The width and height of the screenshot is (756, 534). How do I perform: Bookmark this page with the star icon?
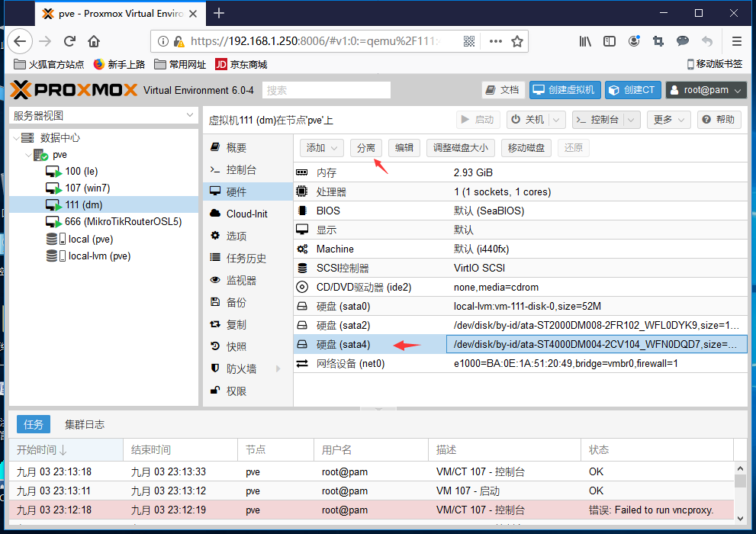pyautogui.click(x=517, y=41)
